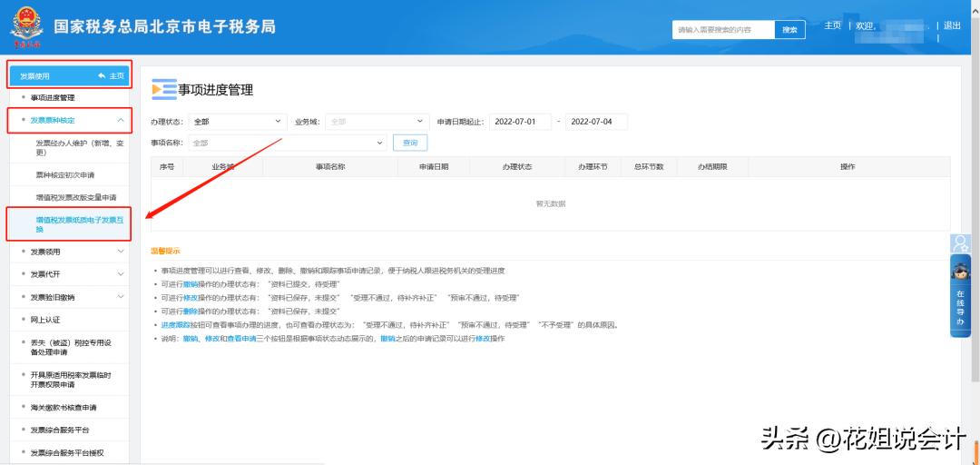Select 发票代开 in sidebar
Screen dimensions: 980x465
click(x=45, y=274)
